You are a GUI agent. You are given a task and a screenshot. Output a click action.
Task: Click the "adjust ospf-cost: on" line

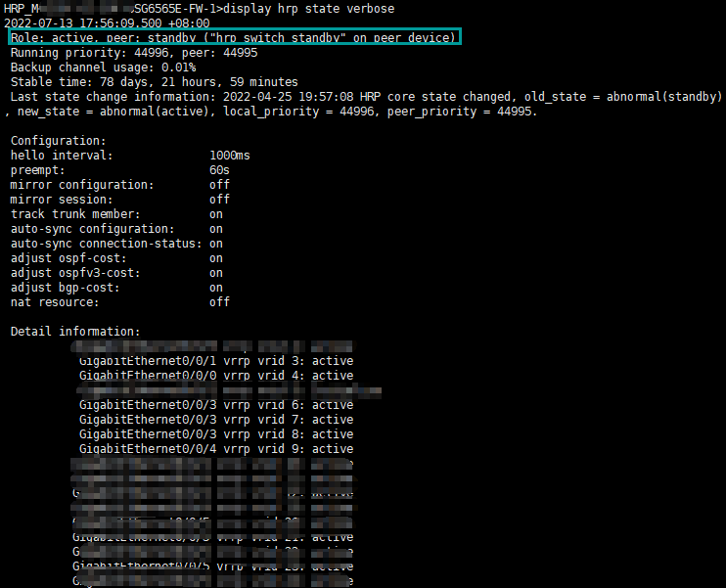tap(116, 258)
